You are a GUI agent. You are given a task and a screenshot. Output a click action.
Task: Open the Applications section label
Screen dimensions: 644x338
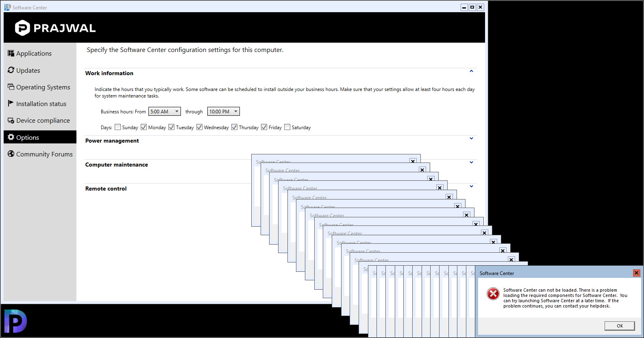pyautogui.click(x=34, y=54)
